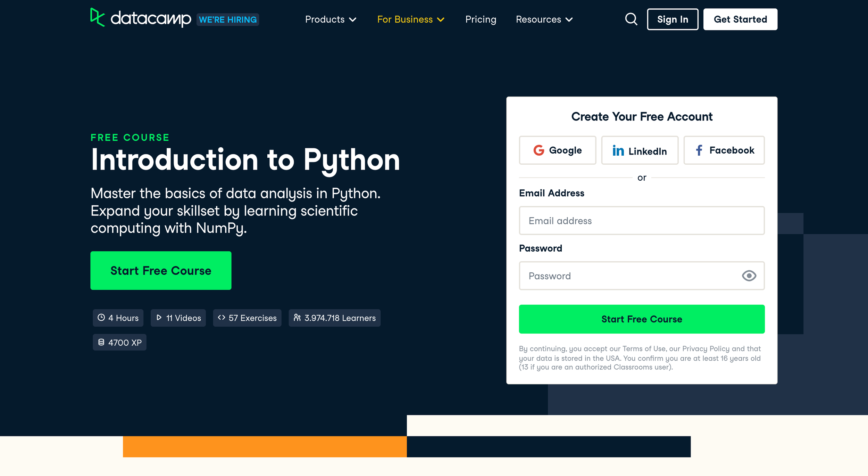The width and height of the screenshot is (868, 476).
Task: Open the For Business navigation item
Action: pos(411,19)
